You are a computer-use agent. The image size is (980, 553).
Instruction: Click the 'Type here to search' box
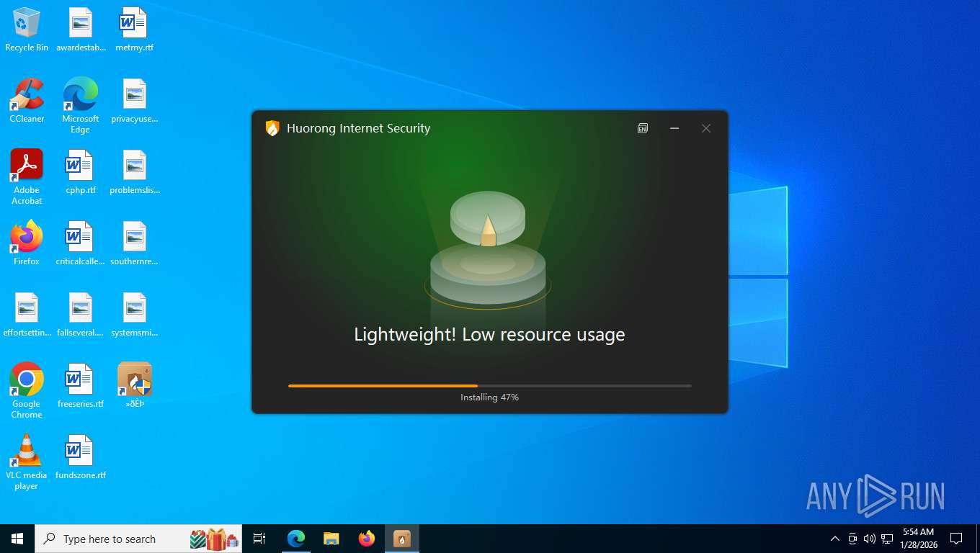click(x=138, y=539)
